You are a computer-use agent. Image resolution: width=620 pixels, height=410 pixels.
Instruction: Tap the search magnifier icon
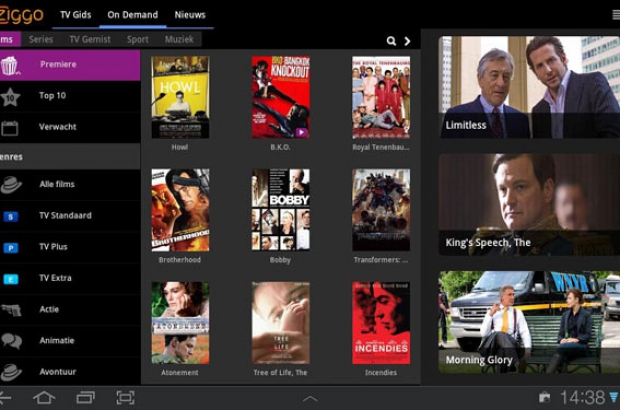(x=391, y=41)
